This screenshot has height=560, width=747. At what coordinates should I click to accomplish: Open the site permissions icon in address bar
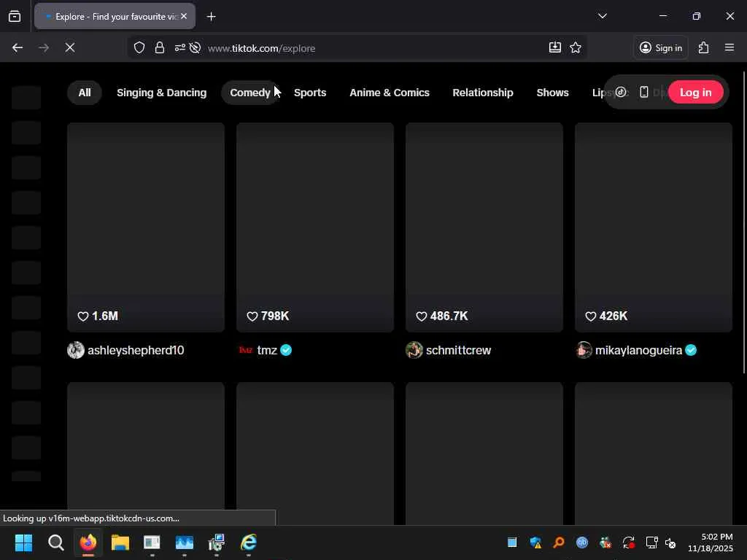179,47
